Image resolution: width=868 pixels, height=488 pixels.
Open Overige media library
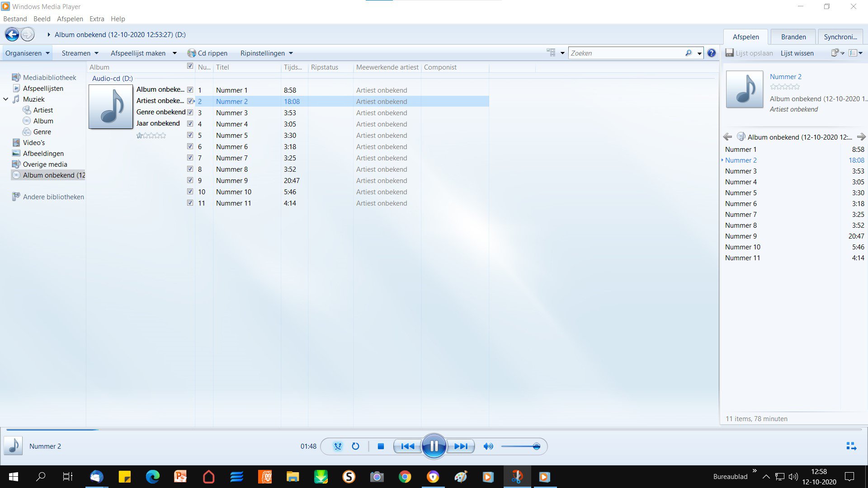tap(45, 164)
